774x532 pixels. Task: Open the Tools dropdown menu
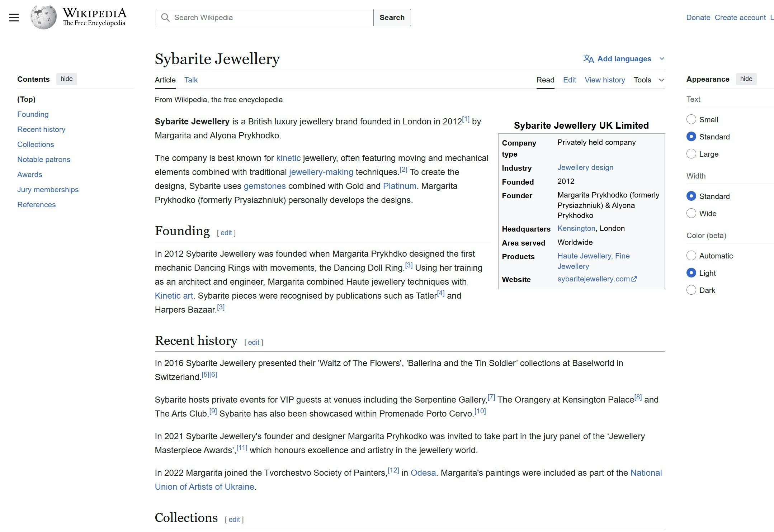(648, 80)
